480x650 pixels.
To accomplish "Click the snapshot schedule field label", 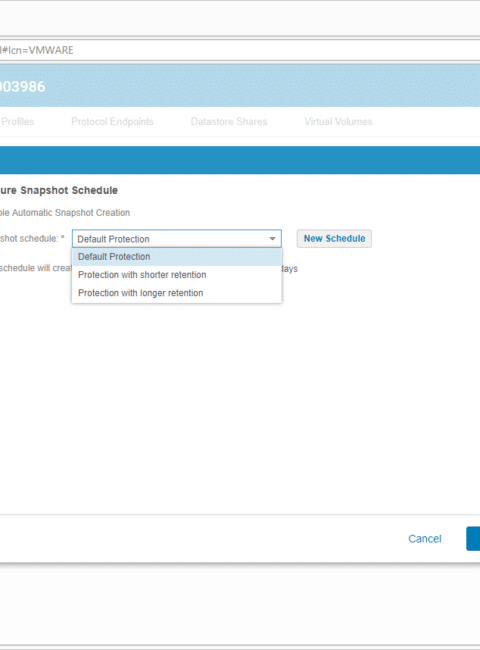I will click(x=29, y=238).
